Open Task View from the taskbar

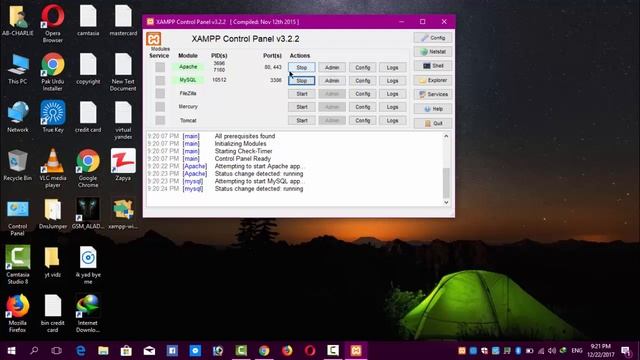(x=57, y=351)
